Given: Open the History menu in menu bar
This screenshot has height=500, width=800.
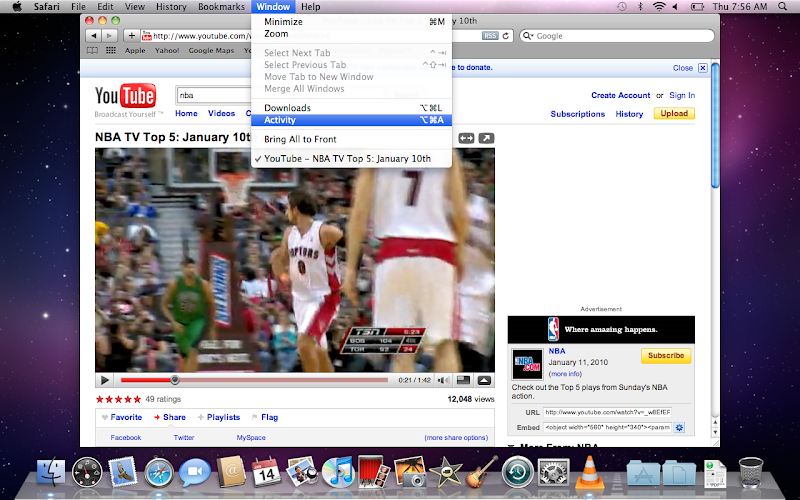Looking at the screenshot, I should pos(171,7).
